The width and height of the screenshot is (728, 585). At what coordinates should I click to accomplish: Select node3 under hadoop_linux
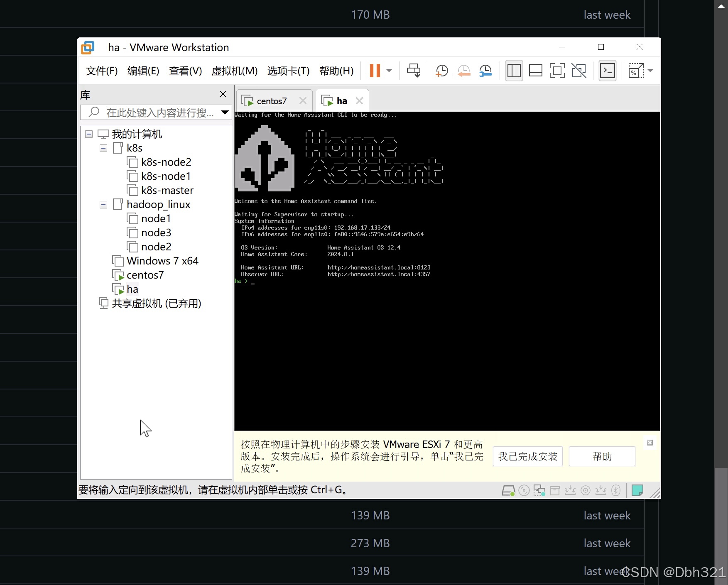point(156,233)
